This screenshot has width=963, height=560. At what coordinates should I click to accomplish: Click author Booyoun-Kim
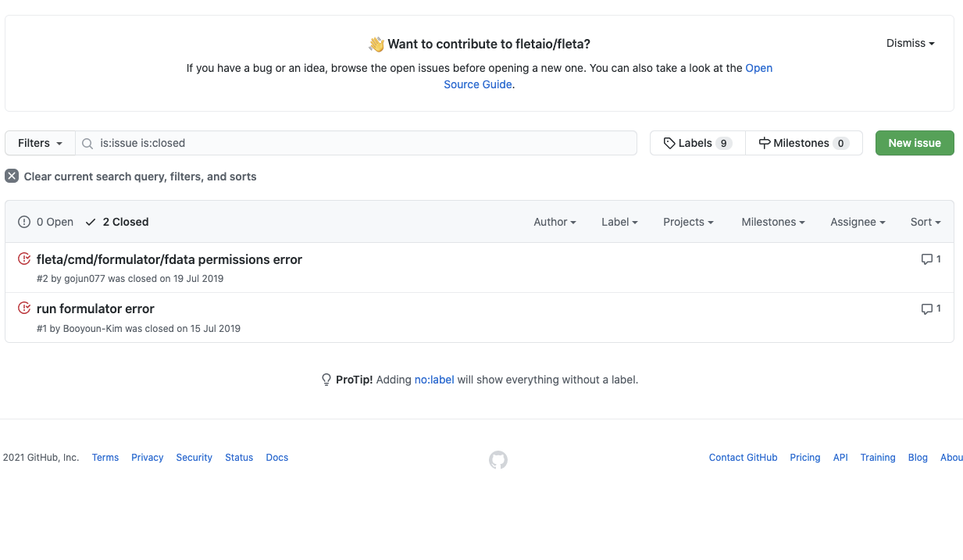click(93, 328)
